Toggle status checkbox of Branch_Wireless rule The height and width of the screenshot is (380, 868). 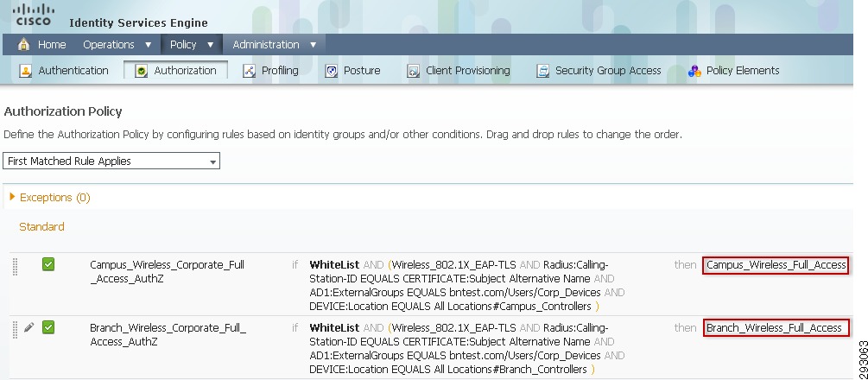tap(48, 328)
